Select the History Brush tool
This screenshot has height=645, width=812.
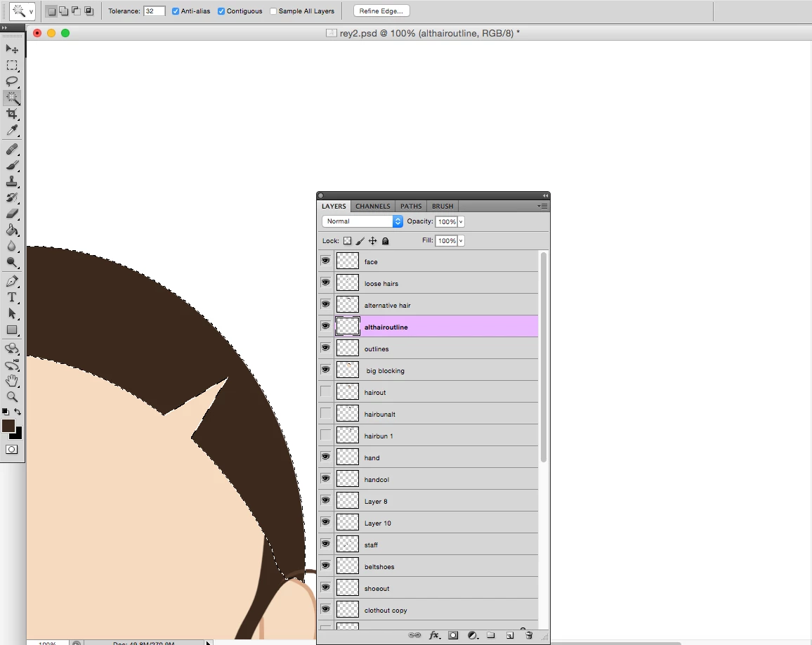pos(12,198)
